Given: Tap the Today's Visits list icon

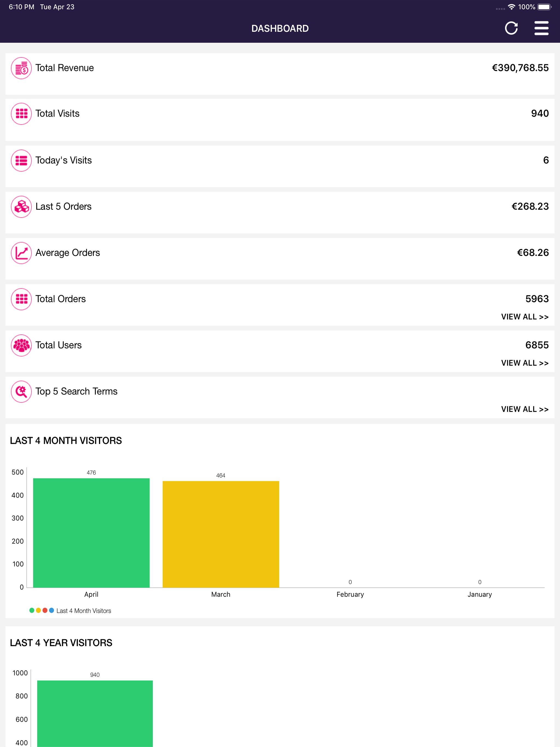Looking at the screenshot, I should click(21, 161).
